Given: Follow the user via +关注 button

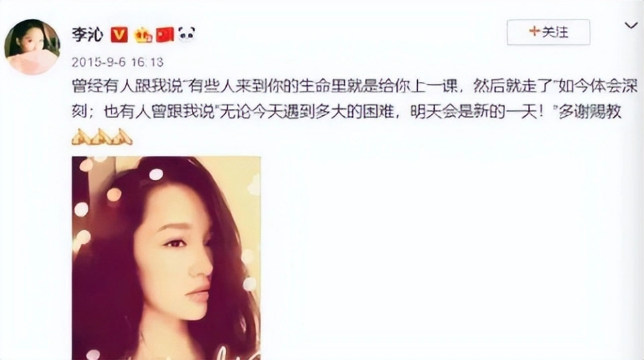Looking at the screenshot, I should click(x=548, y=32).
